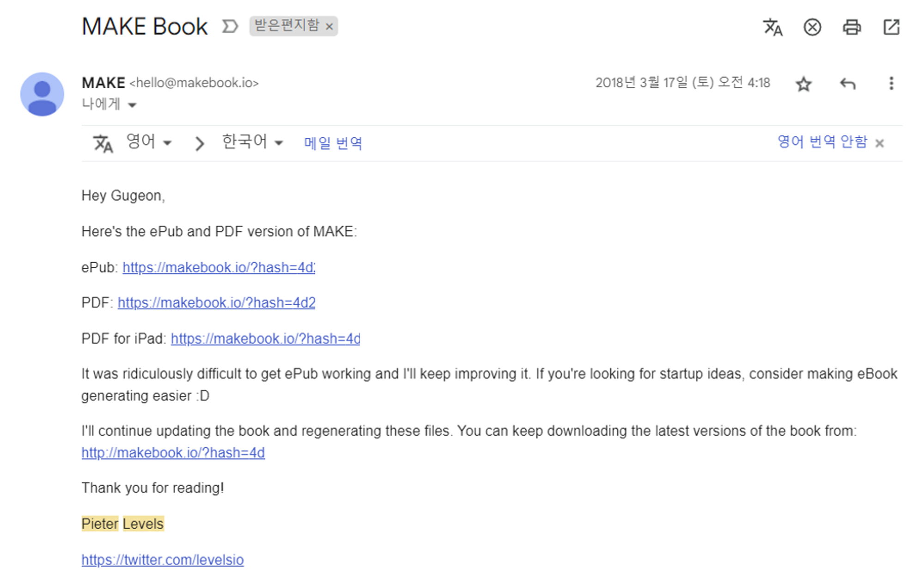Remove the 받은편지함 inbox label
The image size is (924, 583).
point(329,27)
